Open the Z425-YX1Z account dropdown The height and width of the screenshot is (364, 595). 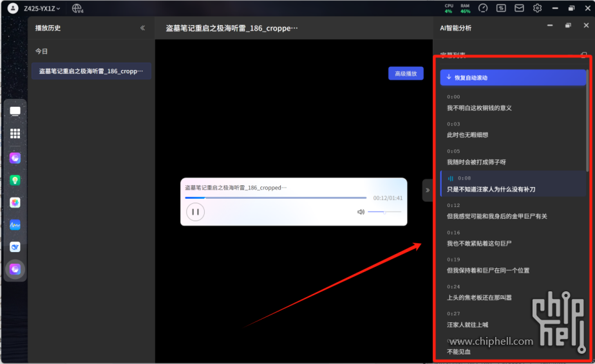click(42, 8)
